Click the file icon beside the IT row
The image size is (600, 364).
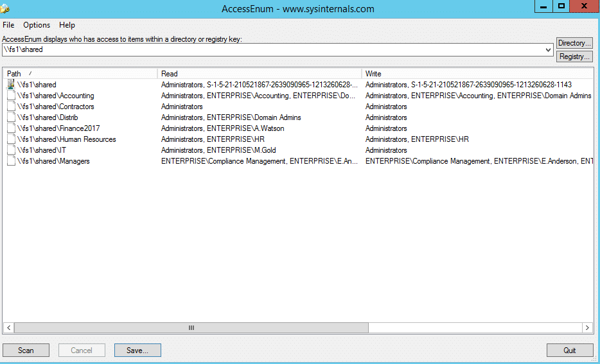pos(11,150)
